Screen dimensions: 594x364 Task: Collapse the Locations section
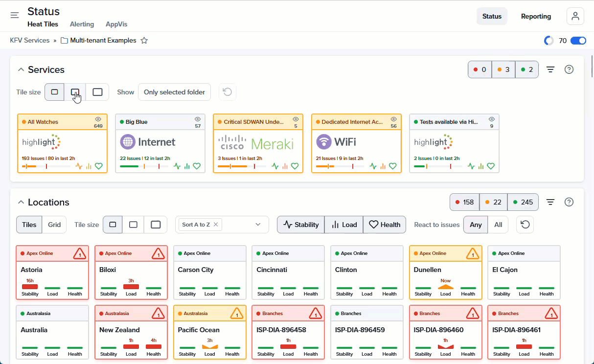tap(21, 202)
